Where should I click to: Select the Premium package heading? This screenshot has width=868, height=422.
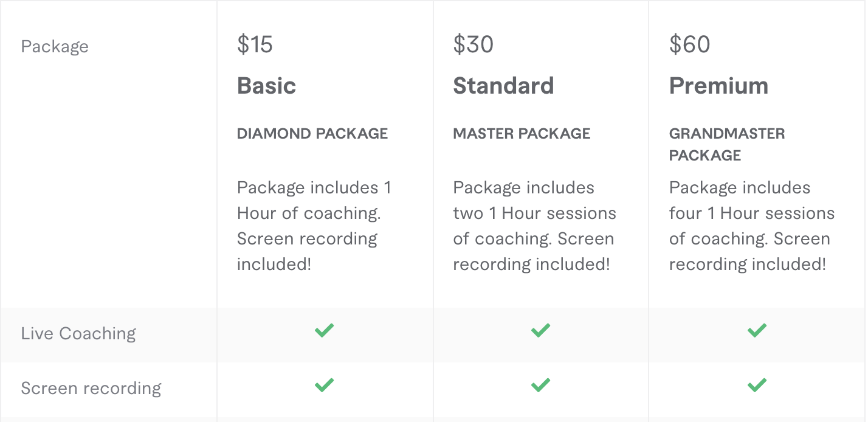718,86
